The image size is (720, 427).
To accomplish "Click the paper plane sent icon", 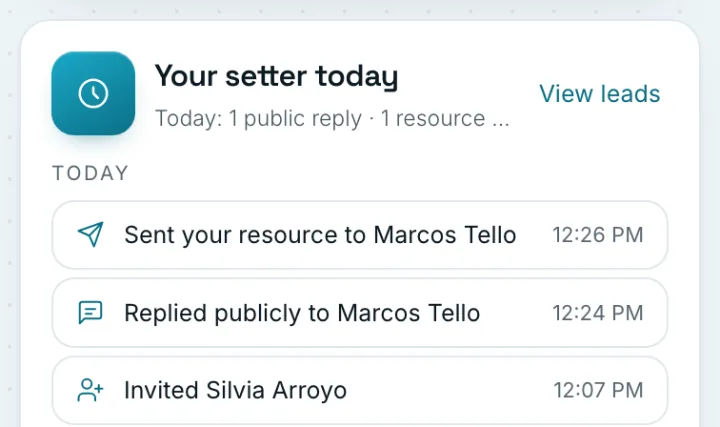I will pos(90,234).
